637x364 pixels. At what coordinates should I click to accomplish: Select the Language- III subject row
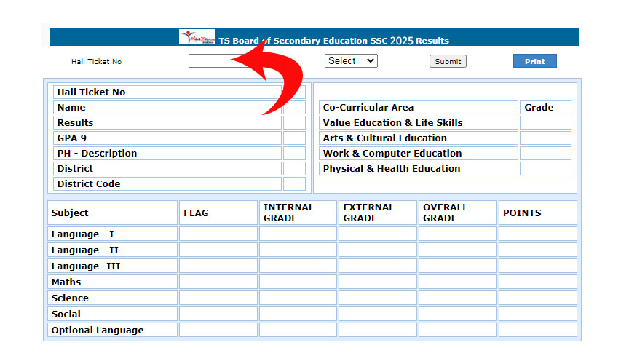point(312,266)
